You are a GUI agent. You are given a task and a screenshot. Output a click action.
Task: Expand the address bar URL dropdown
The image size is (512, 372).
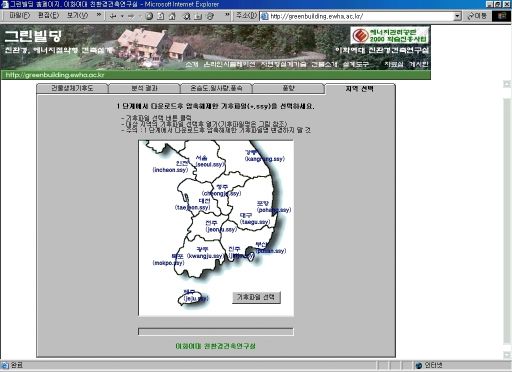tap(458, 16)
